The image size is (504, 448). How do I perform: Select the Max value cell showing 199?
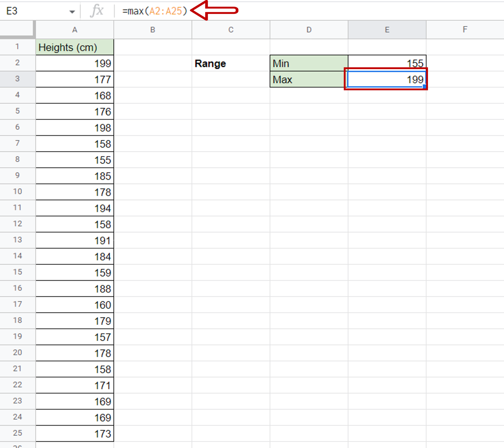click(x=387, y=79)
